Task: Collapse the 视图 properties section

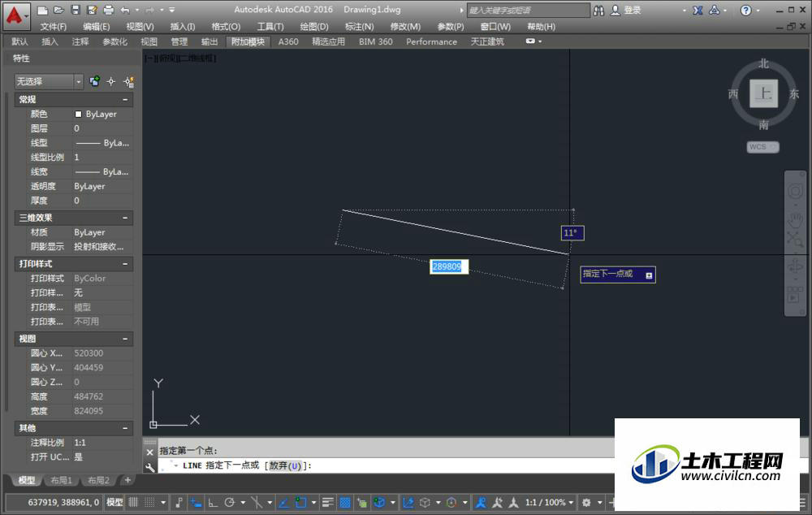Action: point(125,339)
